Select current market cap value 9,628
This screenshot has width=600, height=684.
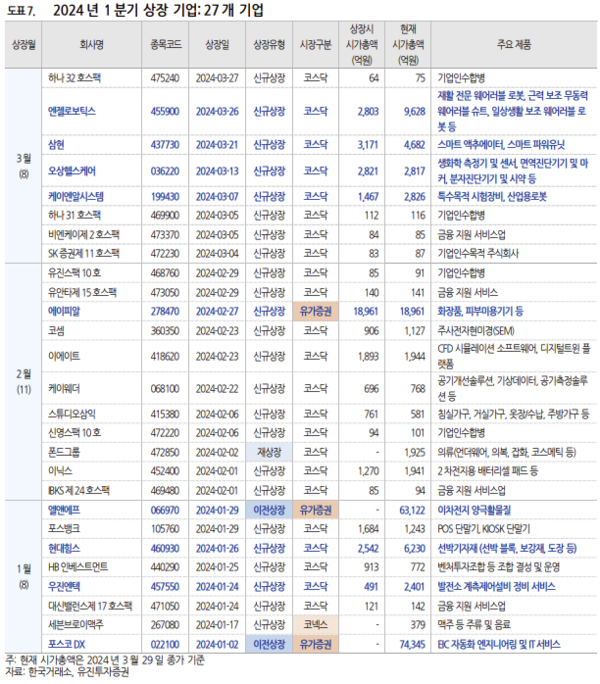(x=414, y=111)
